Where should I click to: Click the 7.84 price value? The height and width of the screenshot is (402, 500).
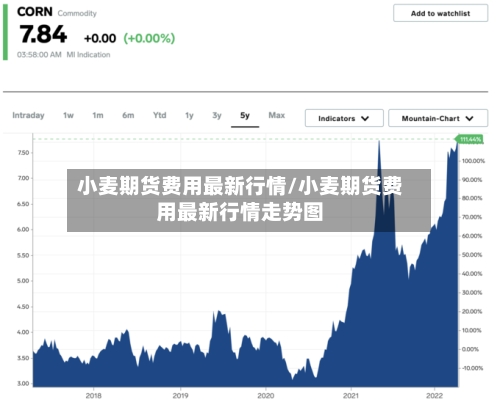pos(43,34)
